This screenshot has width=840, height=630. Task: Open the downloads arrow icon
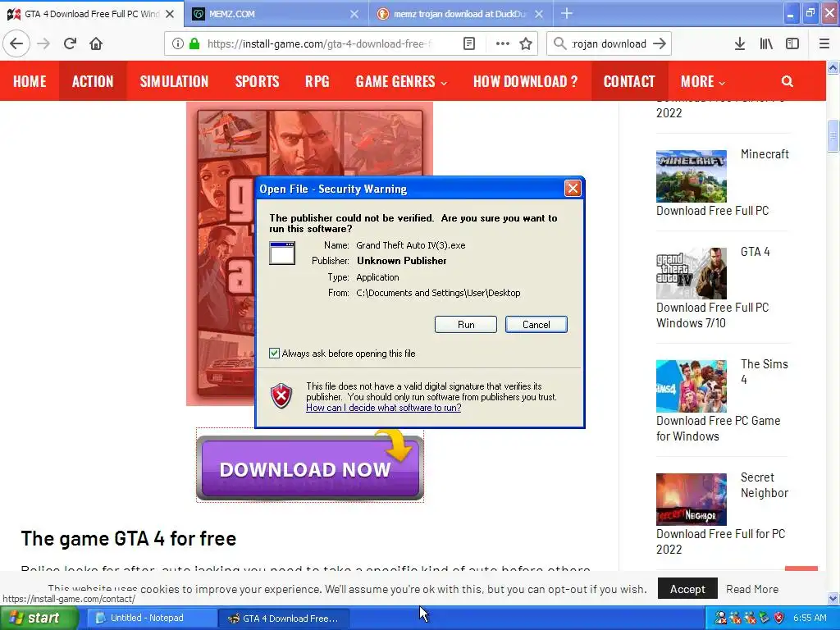(740, 44)
